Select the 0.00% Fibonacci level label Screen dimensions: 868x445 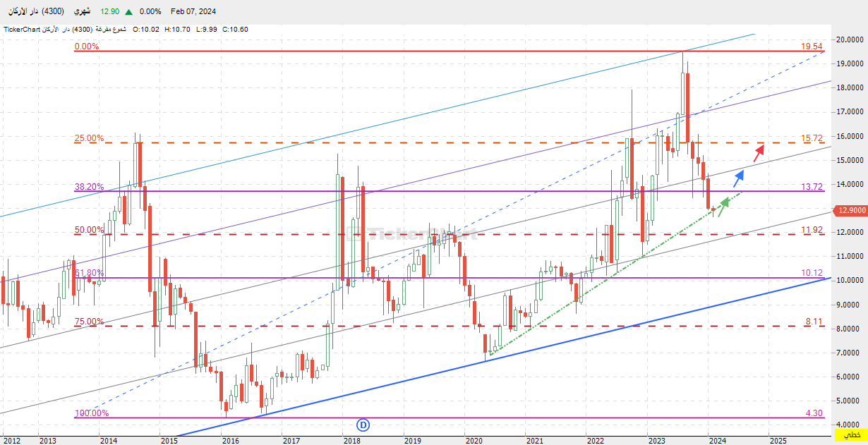[87, 47]
